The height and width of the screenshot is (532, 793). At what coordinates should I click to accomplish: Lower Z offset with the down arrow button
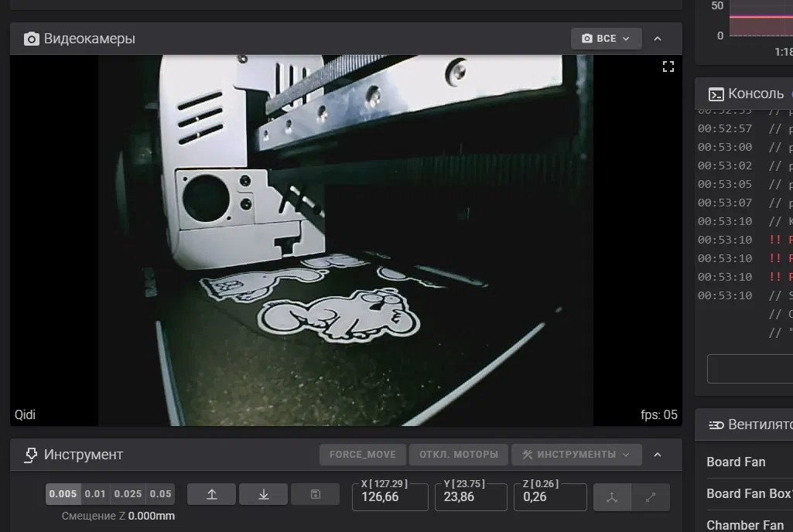pos(264,494)
